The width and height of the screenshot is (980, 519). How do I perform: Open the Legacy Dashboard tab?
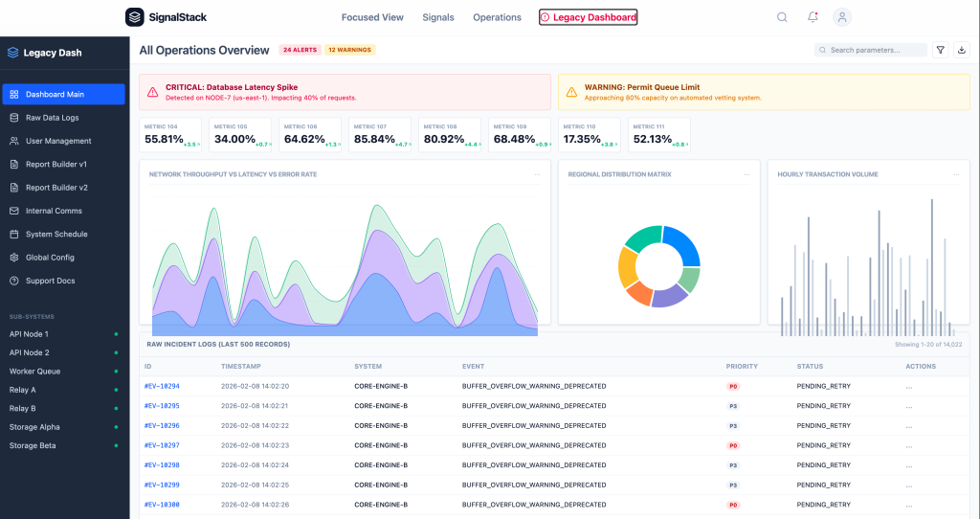pyautogui.click(x=588, y=17)
